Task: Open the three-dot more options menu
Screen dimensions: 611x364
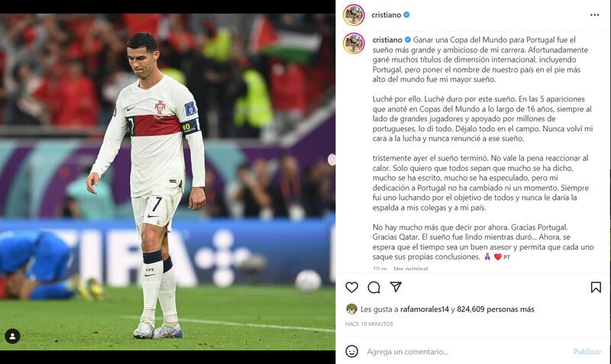Action: point(595,14)
